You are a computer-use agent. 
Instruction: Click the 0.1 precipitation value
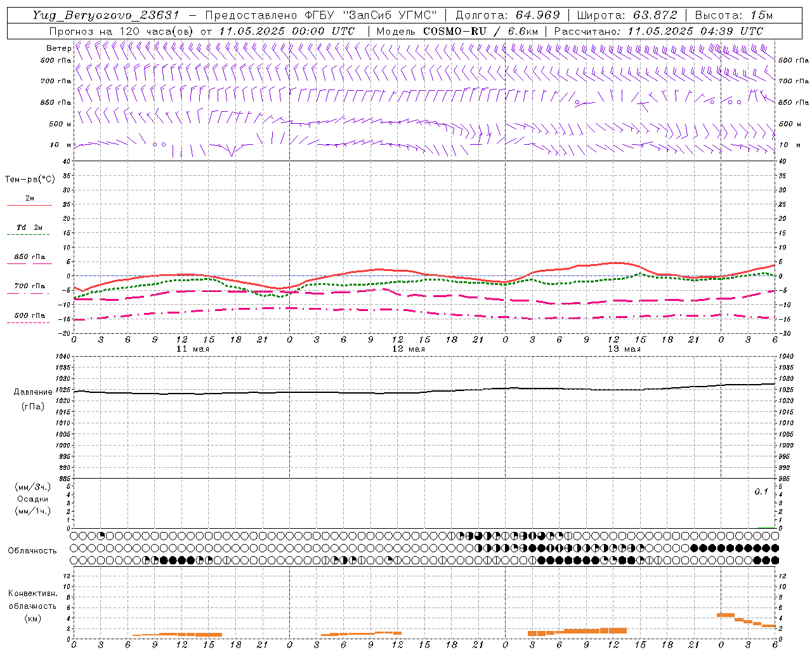click(761, 492)
